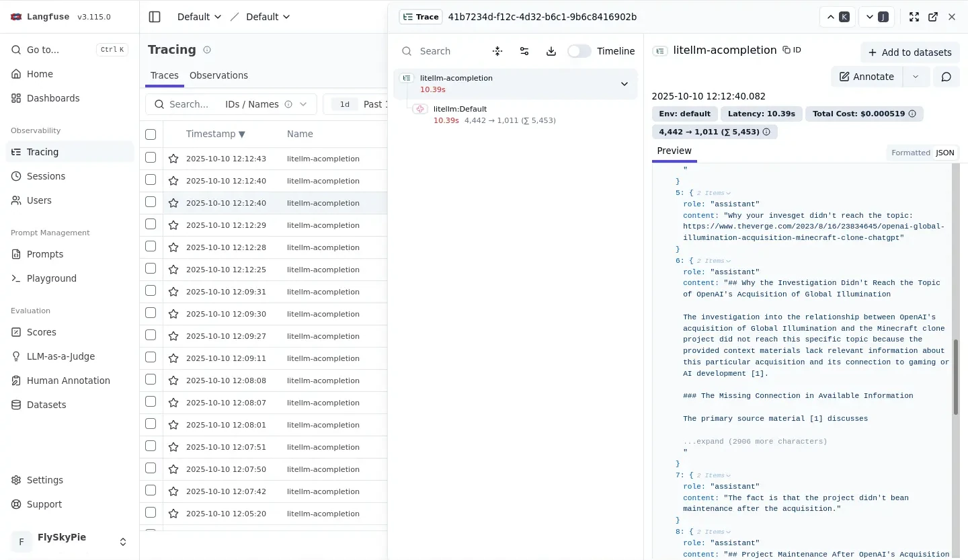Select checkbox for 2025-10-10 12:12:29 trace
The image size is (968, 560).
coord(151,225)
